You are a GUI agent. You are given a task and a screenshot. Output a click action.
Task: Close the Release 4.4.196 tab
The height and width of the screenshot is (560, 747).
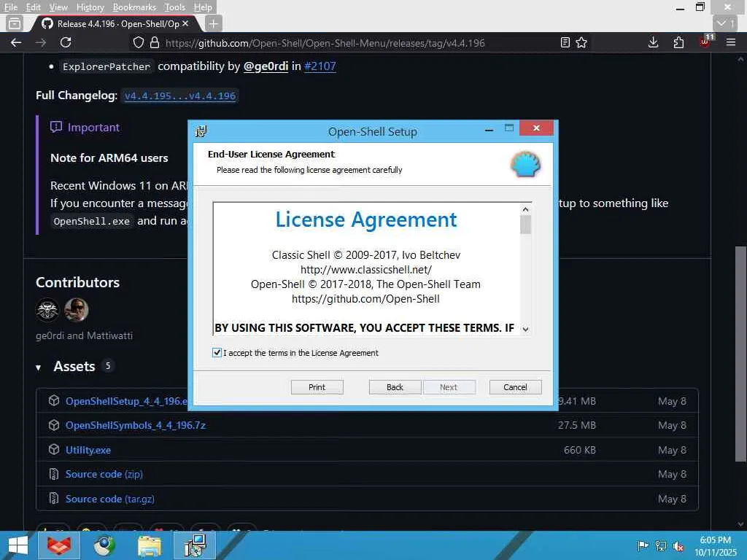[x=185, y=23]
